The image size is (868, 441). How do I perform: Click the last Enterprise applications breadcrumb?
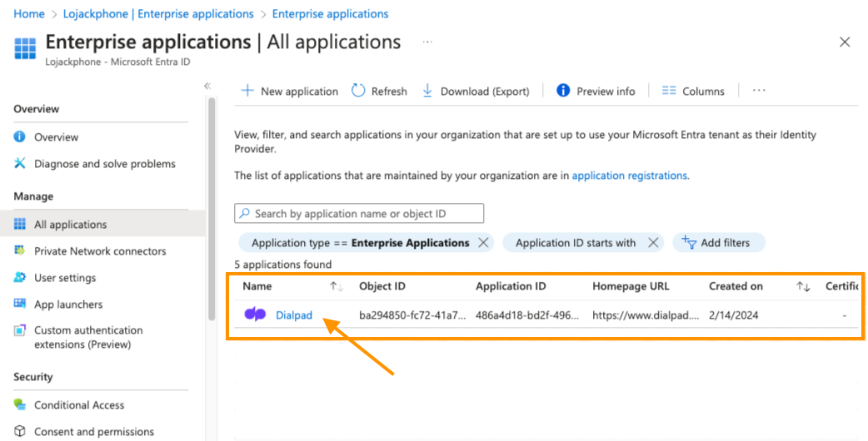331,14
